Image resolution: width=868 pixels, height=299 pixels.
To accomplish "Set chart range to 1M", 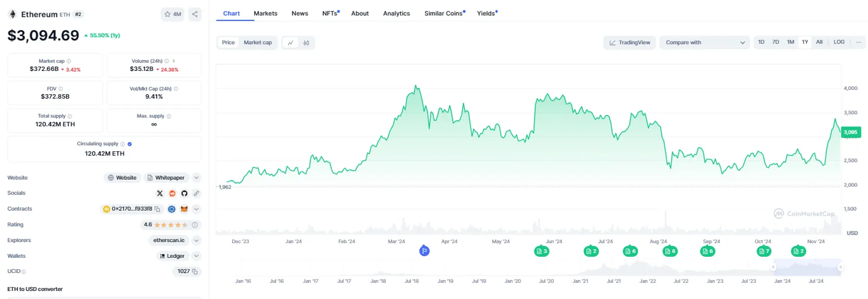I will 790,42.
